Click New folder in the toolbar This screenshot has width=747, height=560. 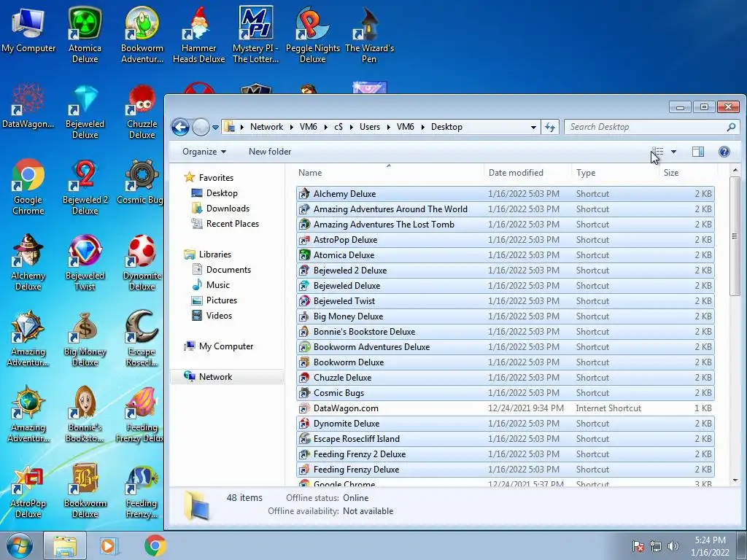tap(270, 152)
